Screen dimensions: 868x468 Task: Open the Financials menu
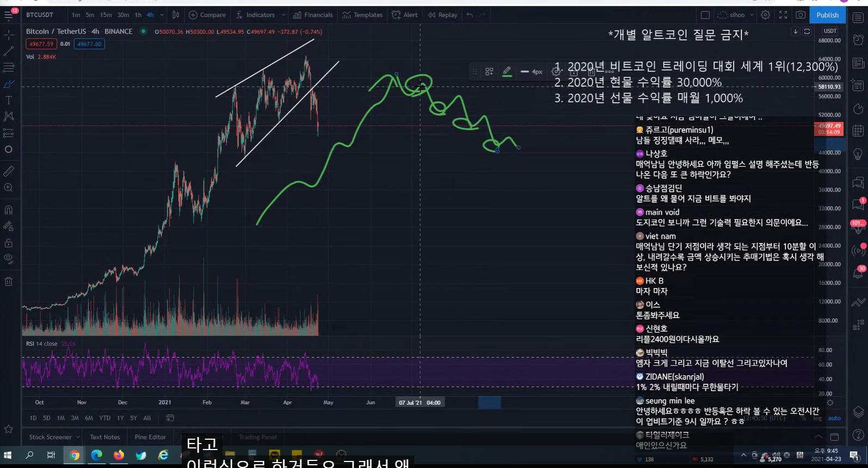[313, 15]
